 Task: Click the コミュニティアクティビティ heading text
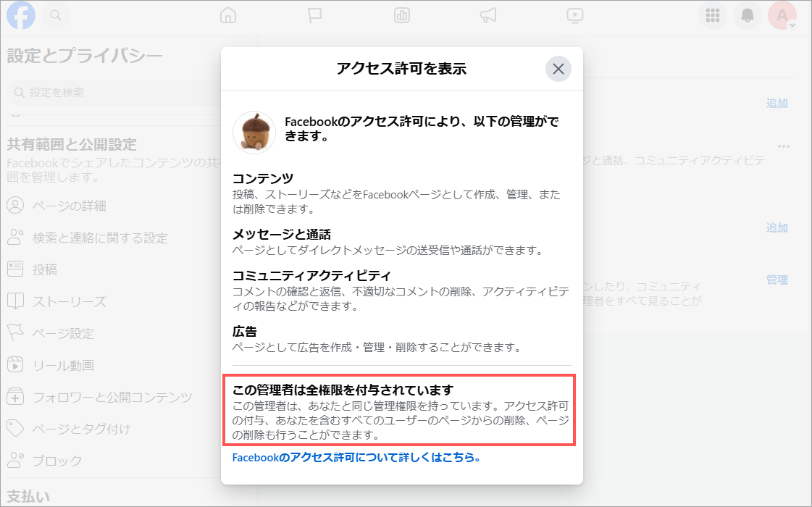(x=311, y=275)
